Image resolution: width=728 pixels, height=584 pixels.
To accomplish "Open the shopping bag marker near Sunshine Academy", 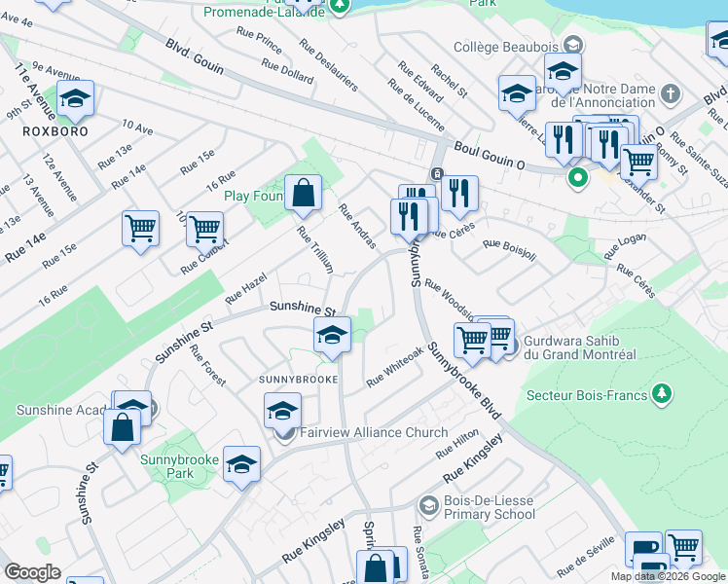I will point(122,428).
